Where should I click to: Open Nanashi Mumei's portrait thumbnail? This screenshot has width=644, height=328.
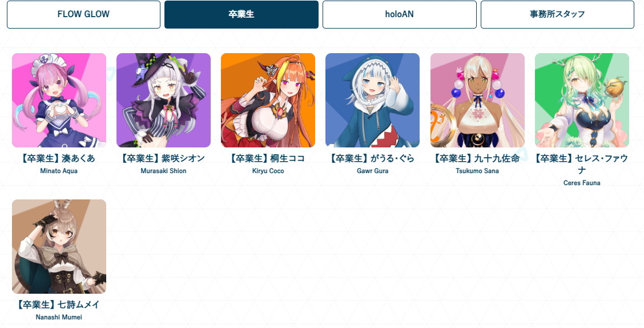(x=59, y=247)
